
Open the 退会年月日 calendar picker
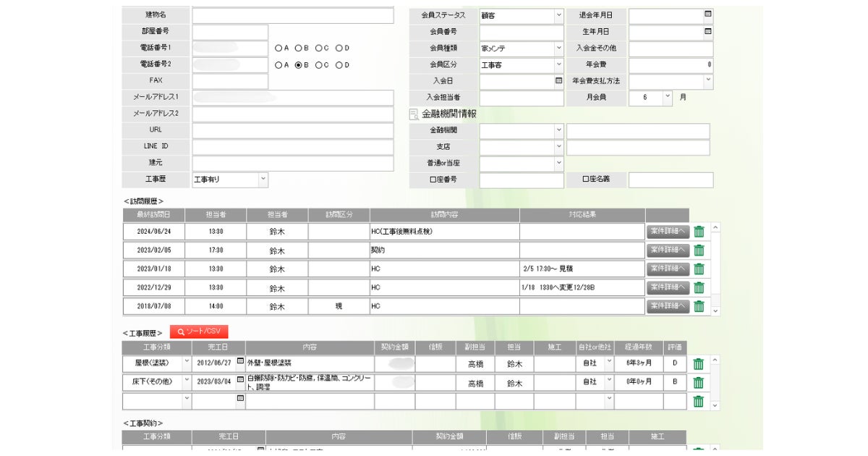pos(707,14)
